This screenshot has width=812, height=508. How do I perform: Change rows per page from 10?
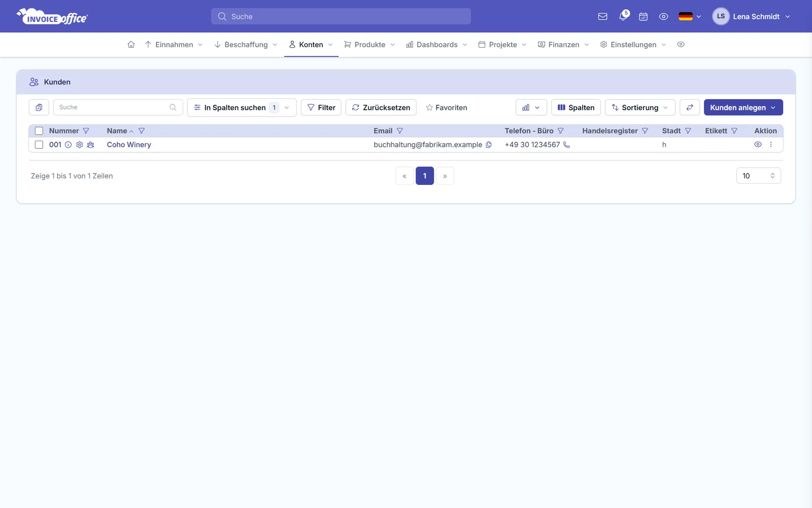759,176
